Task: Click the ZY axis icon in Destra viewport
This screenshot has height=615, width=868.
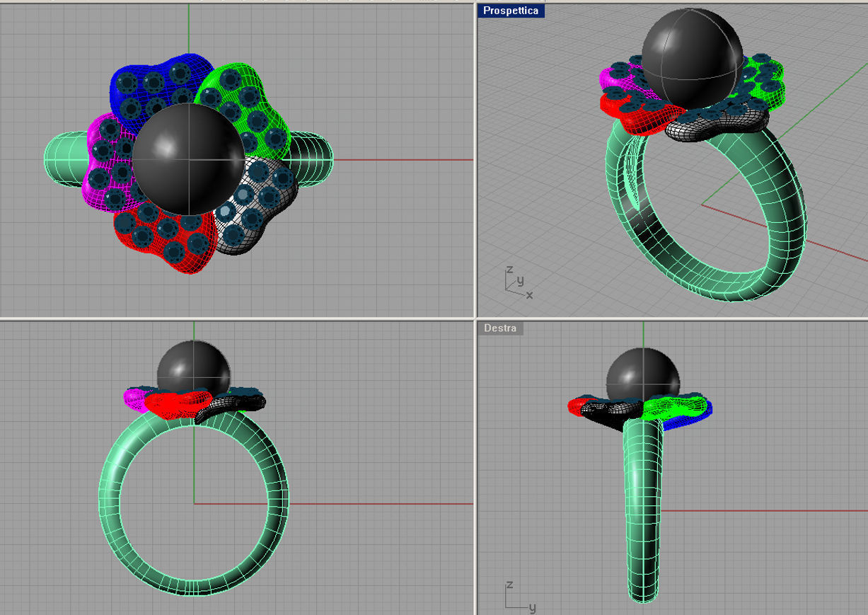Action: pyautogui.click(x=521, y=597)
